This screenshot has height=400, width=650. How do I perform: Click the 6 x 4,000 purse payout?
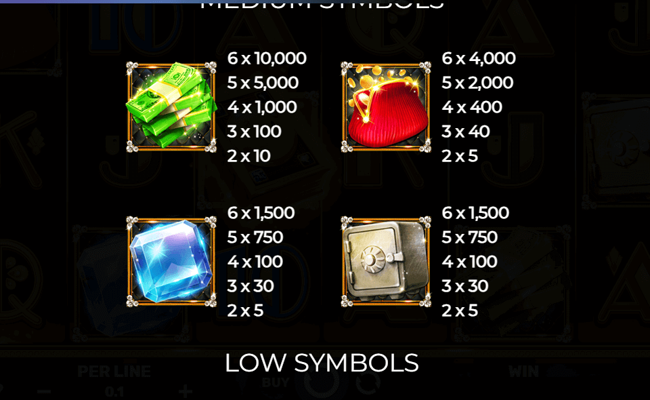click(x=479, y=58)
